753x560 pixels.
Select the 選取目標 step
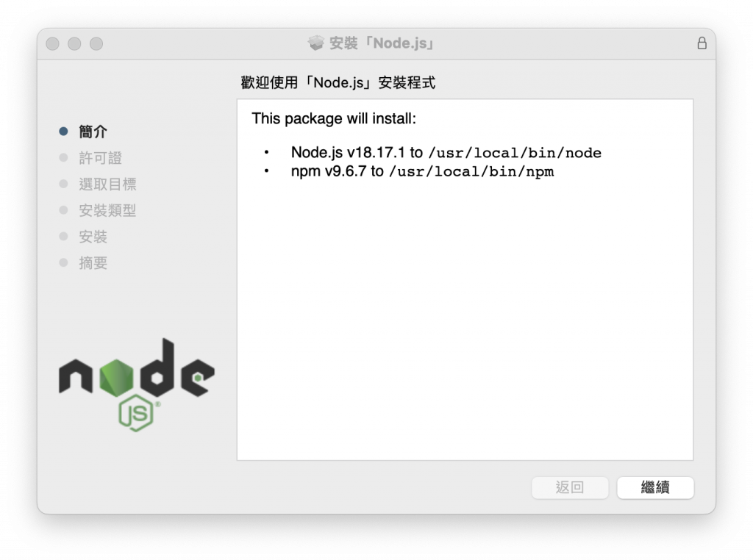(107, 184)
